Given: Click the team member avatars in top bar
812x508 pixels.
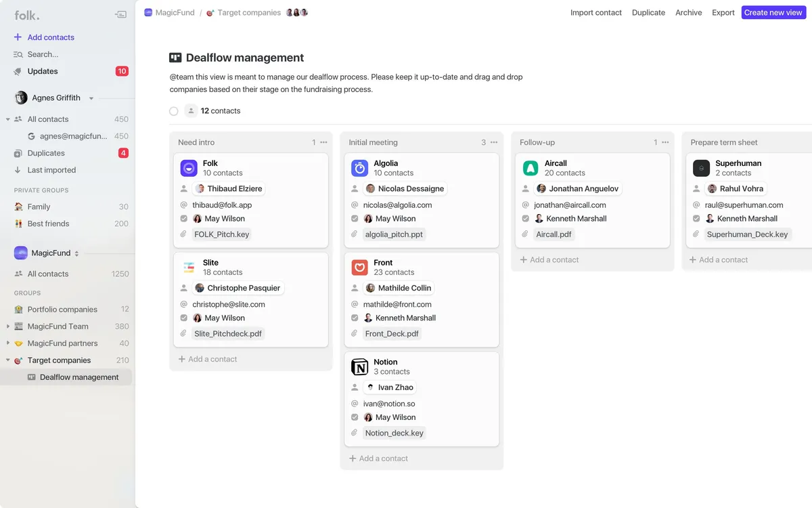Looking at the screenshot, I should point(297,12).
